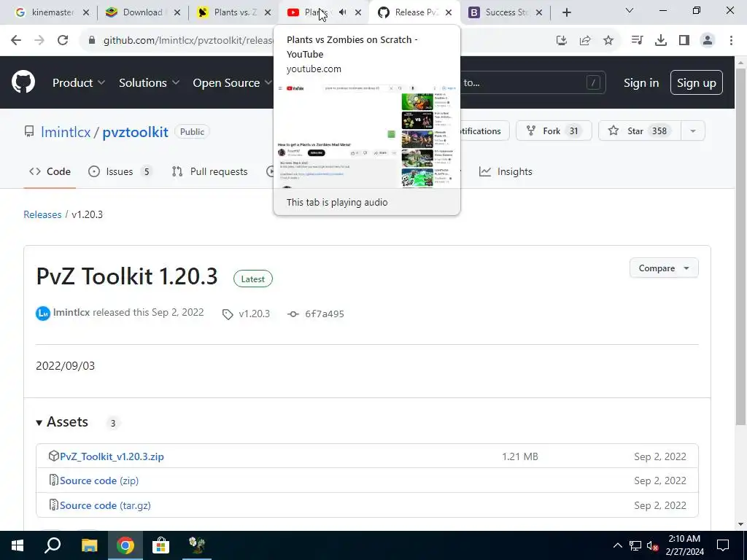This screenshot has height=560, width=747.
Task: Click the share page icon
Action: [x=585, y=41]
